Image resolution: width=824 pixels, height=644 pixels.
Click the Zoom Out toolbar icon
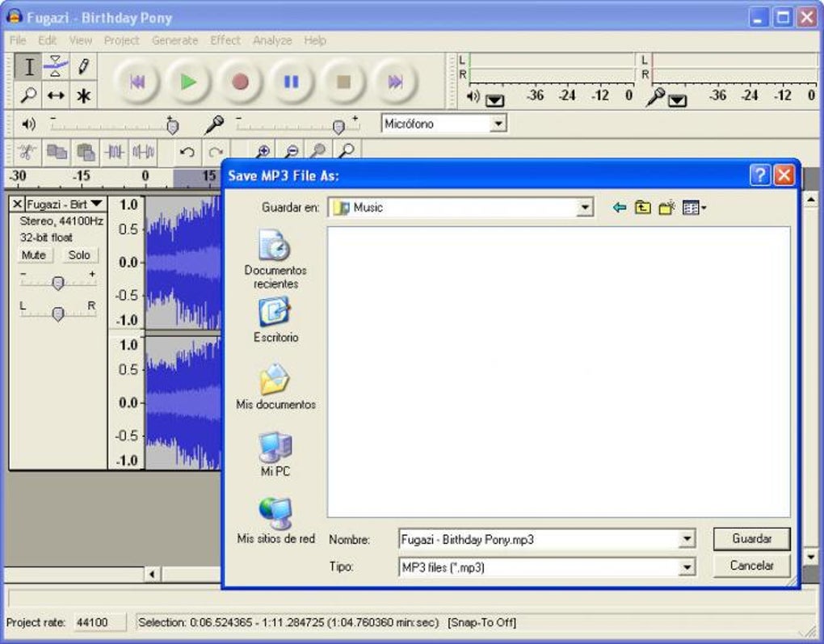[291, 151]
